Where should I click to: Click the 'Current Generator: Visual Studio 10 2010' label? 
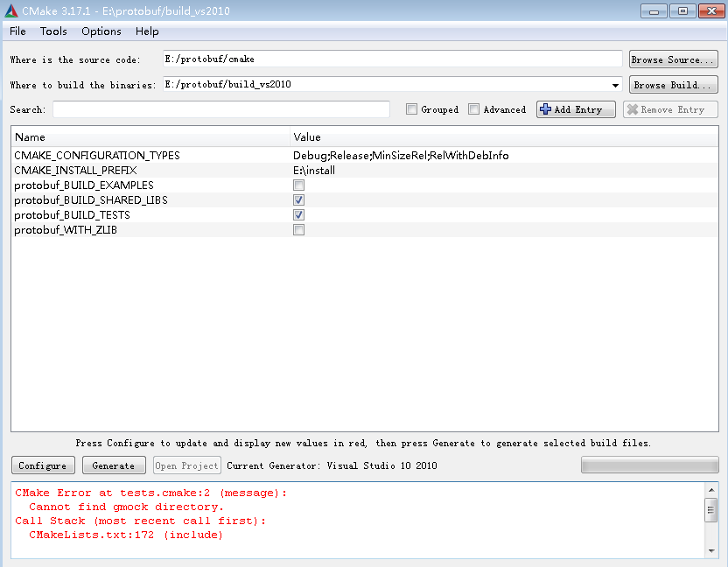coord(332,465)
